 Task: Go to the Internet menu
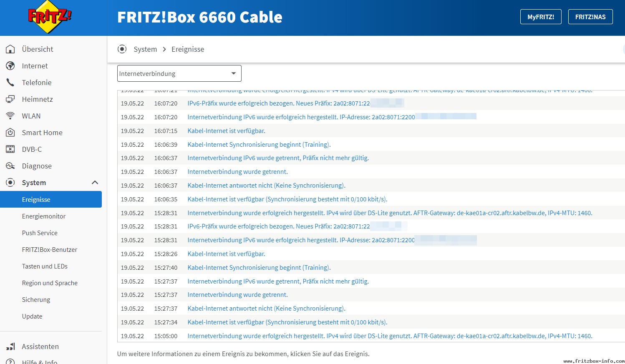35,66
